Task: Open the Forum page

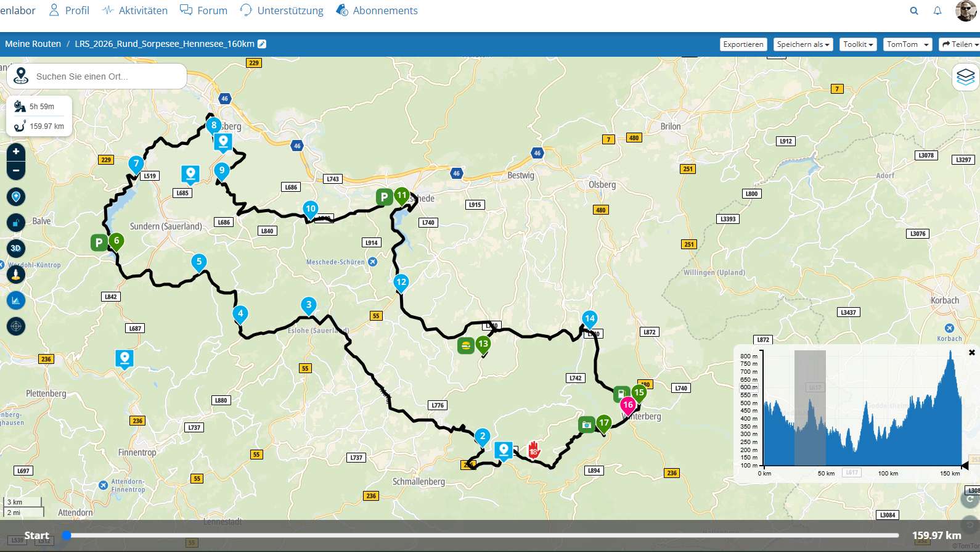Action: pyautogui.click(x=204, y=10)
